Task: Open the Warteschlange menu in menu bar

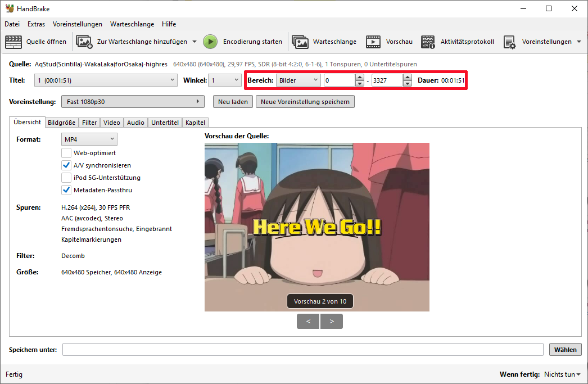Action: pos(132,24)
